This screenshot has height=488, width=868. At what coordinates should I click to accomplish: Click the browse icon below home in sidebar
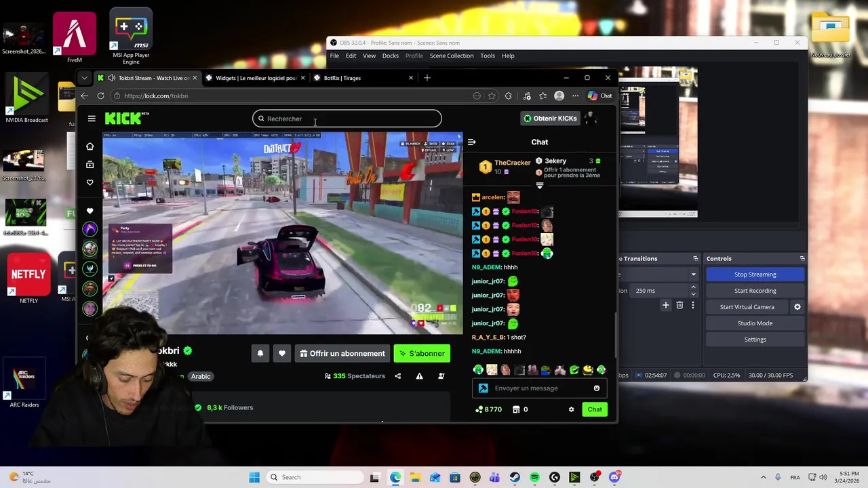(90, 165)
